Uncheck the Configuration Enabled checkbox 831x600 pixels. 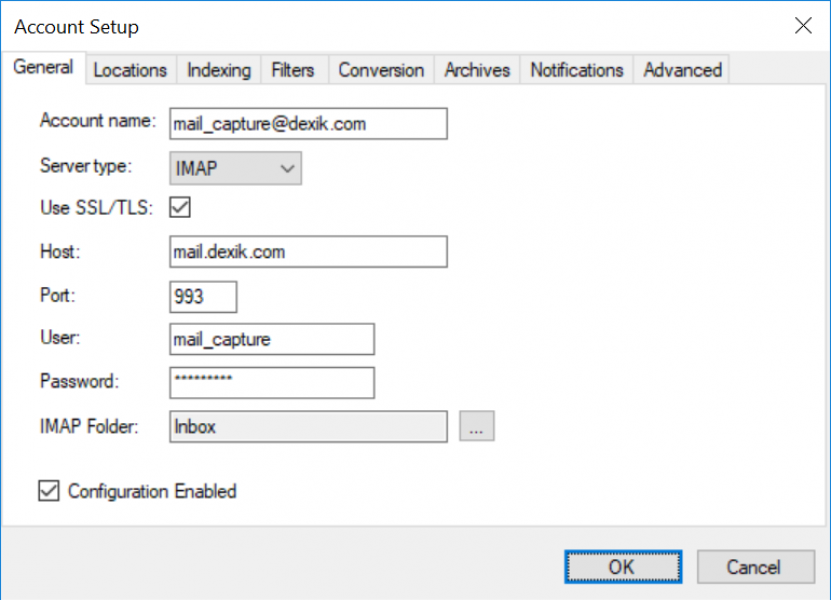click(x=48, y=491)
